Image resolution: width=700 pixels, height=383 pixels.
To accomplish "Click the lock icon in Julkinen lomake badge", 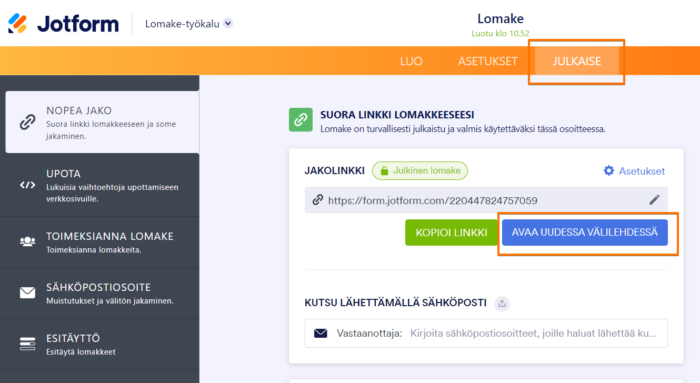I will (384, 171).
